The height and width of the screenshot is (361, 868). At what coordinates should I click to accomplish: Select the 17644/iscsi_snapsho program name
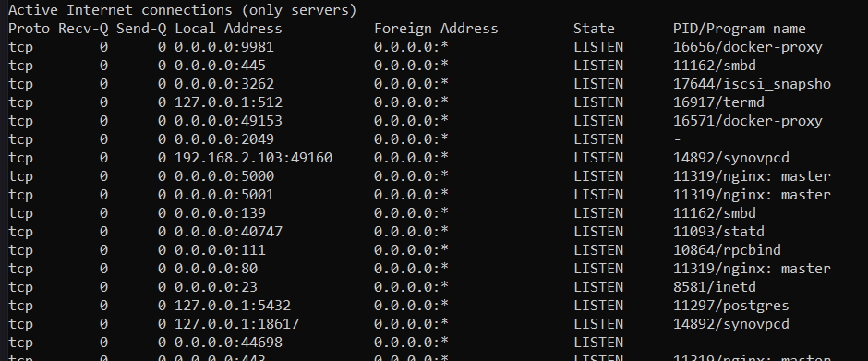[x=752, y=84]
